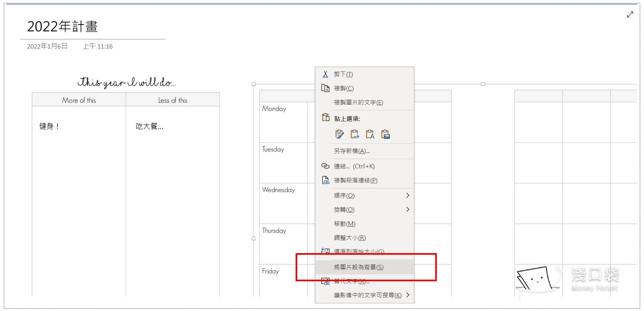Expand the 旋轉 submenu arrow
Viewport: 644px width, 311px height.
point(407,209)
